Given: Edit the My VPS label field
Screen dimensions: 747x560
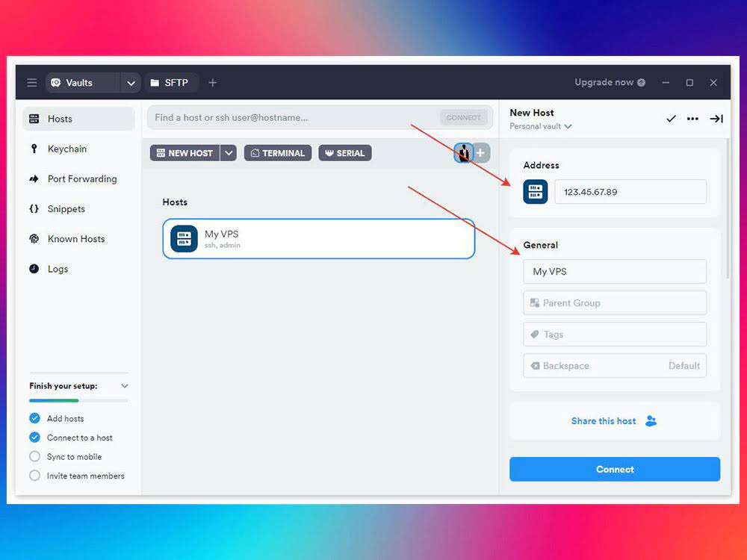Looking at the screenshot, I should (x=615, y=272).
